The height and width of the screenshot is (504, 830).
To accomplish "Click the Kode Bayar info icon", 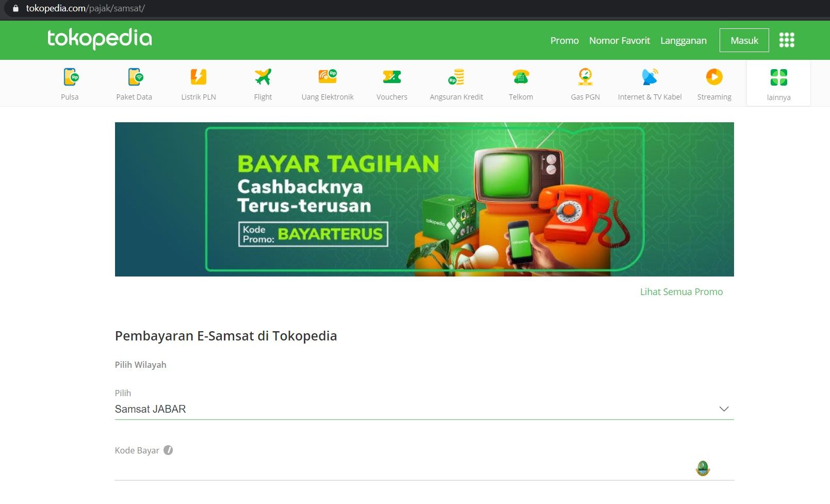I will pyautogui.click(x=168, y=450).
